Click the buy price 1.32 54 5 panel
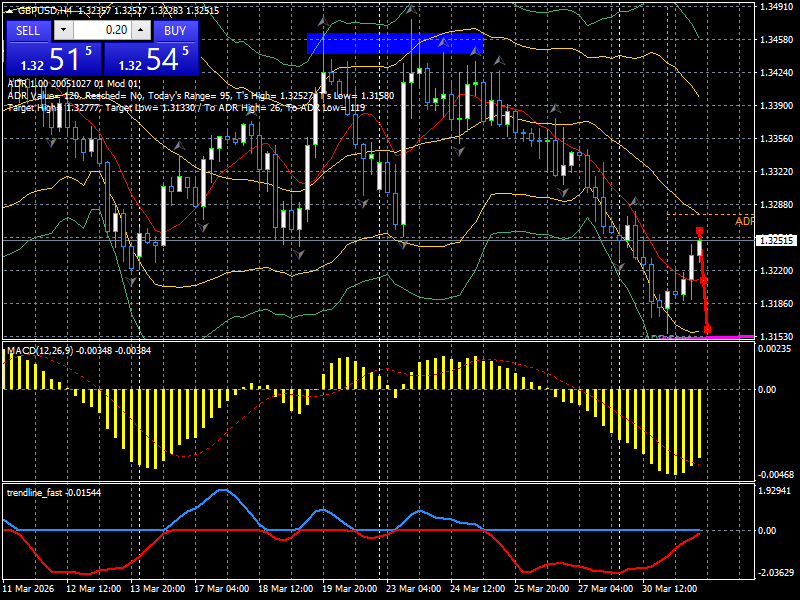Image resolution: width=800 pixels, height=600 pixels. point(151,59)
